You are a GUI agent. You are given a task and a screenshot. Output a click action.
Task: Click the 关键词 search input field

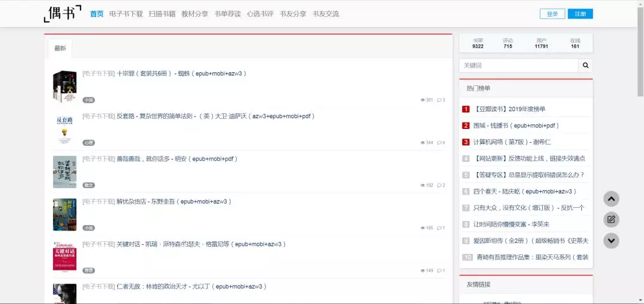pyautogui.click(x=519, y=66)
